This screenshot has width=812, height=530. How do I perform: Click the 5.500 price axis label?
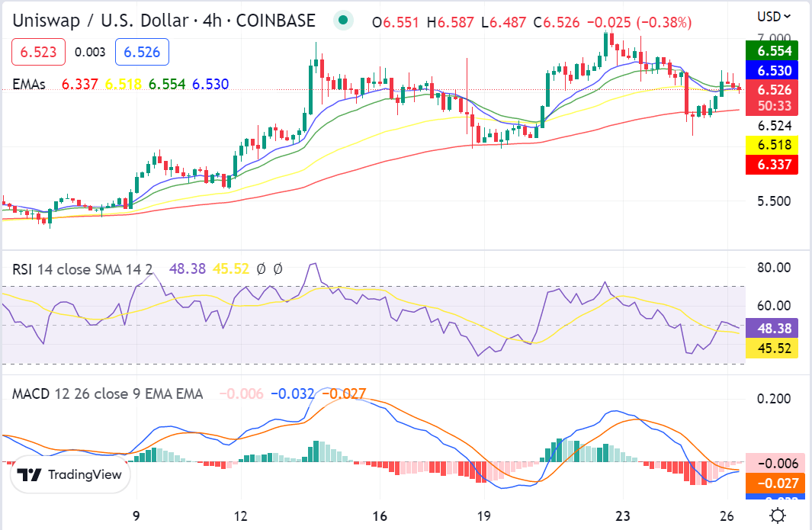coord(774,201)
